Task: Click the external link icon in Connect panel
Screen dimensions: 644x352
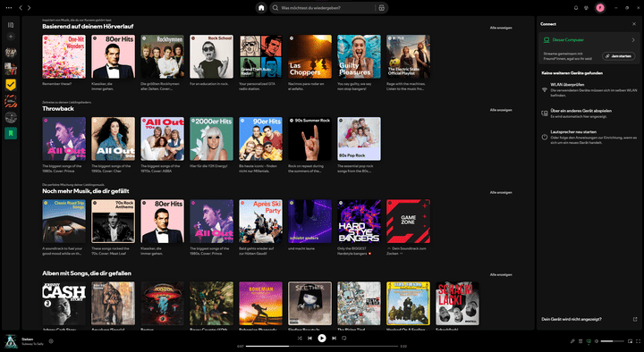Action: coord(635,319)
